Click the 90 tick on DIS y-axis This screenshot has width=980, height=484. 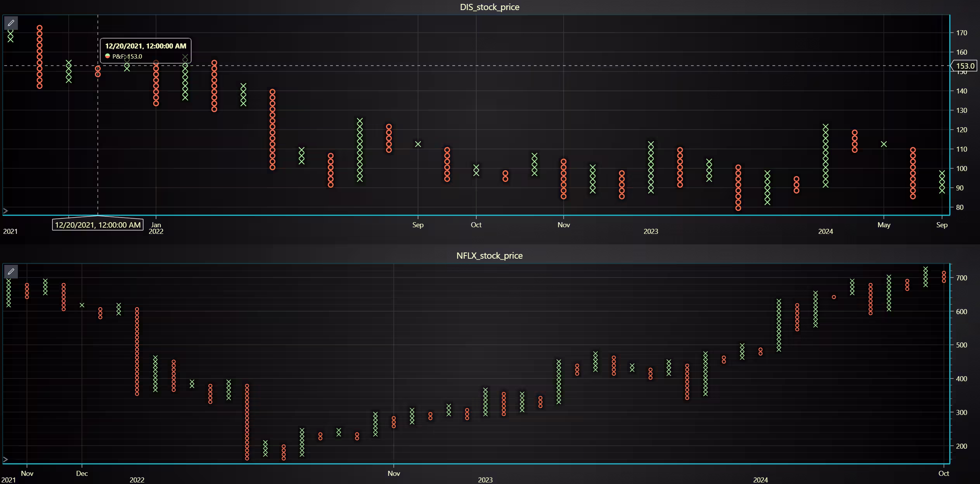pyautogui.click(x=960, y=188)
